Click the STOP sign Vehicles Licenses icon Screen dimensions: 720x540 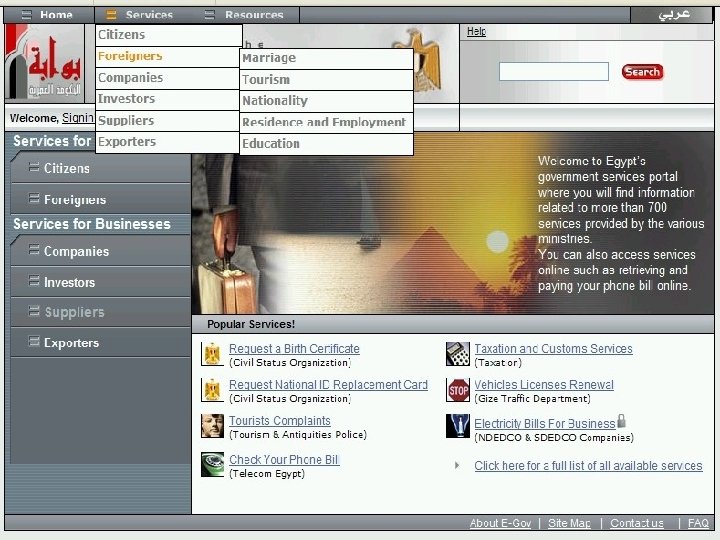point(458,390)
